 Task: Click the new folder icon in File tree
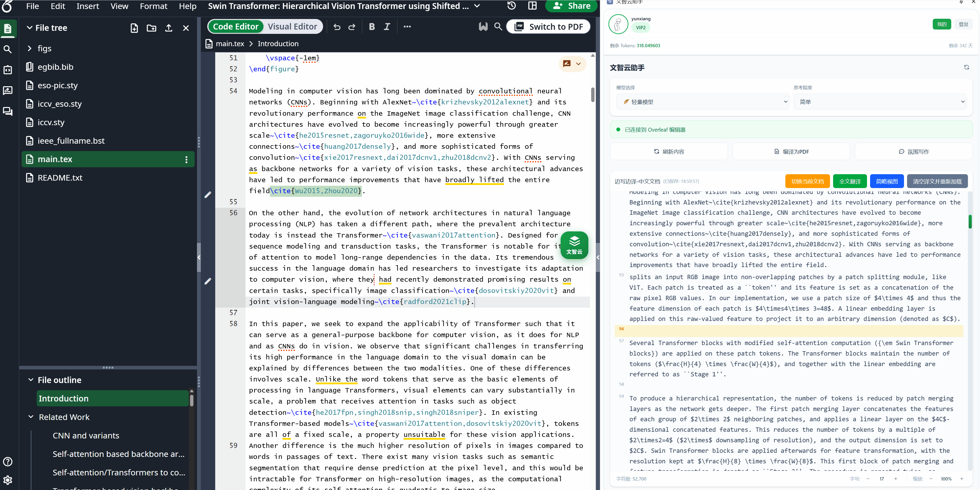pos(152,28)
